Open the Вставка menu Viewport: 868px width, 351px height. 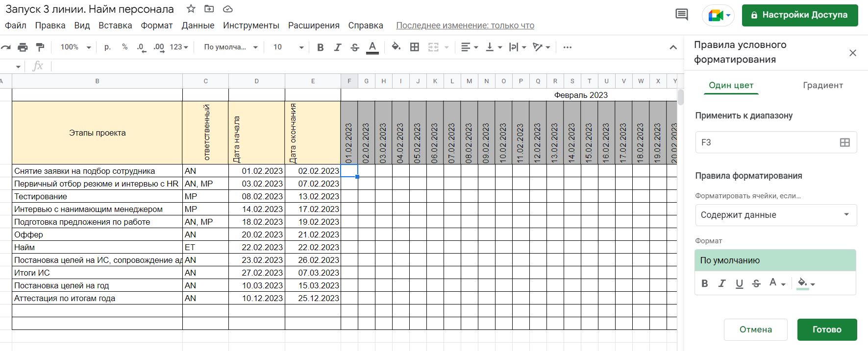coord(115,25)
